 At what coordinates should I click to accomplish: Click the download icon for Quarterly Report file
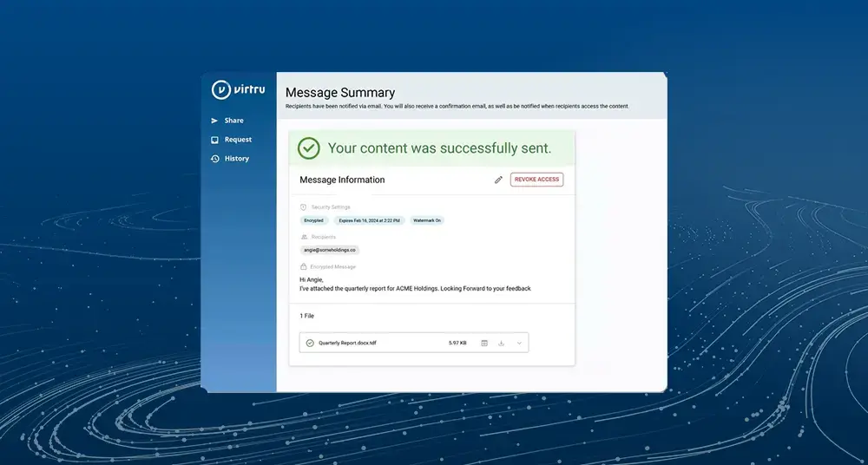502,343
